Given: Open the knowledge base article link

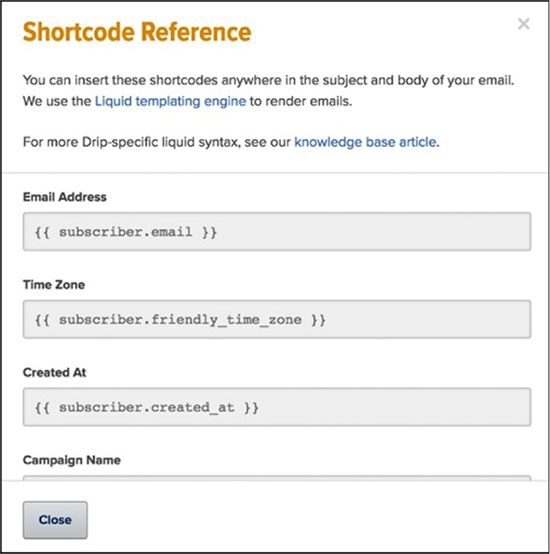Looking at the screenshot, I should click(x=365, y=142).
